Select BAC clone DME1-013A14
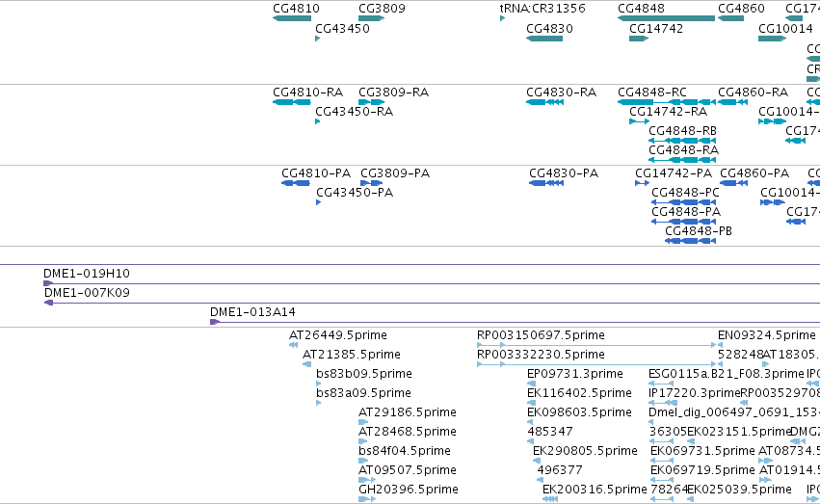The height and width of the screenshot is (504, 820). point(252,312)
